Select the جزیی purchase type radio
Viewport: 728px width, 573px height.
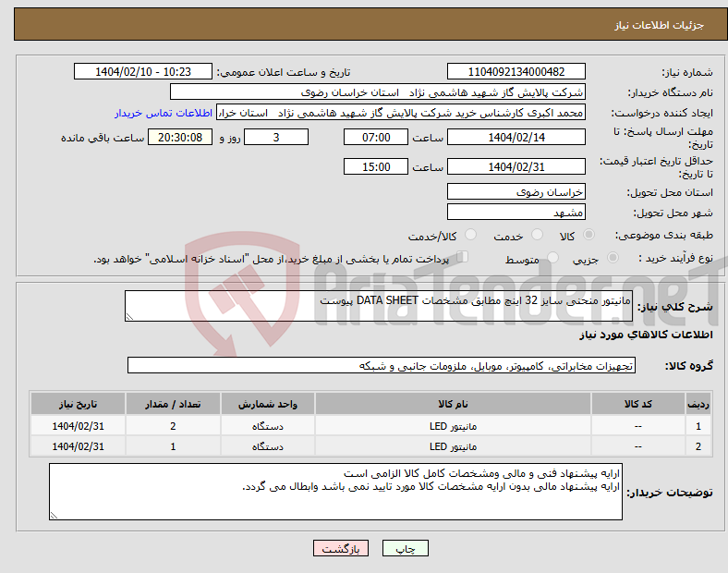[613, 258]
